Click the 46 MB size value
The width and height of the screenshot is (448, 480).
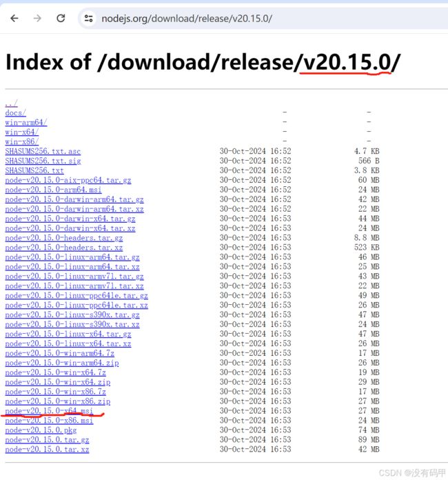click(x=369, y=257)
